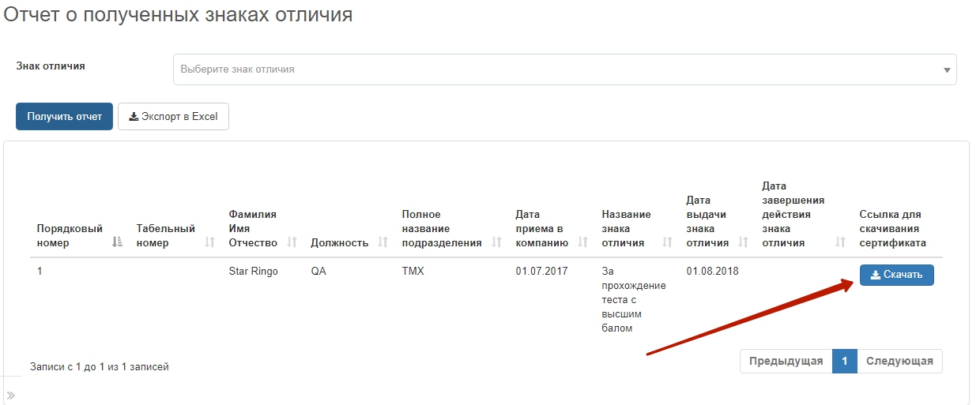Select the 'QA' position cell
The width and height of the screenshot is (980, 405).
click(x=318, y=272)
